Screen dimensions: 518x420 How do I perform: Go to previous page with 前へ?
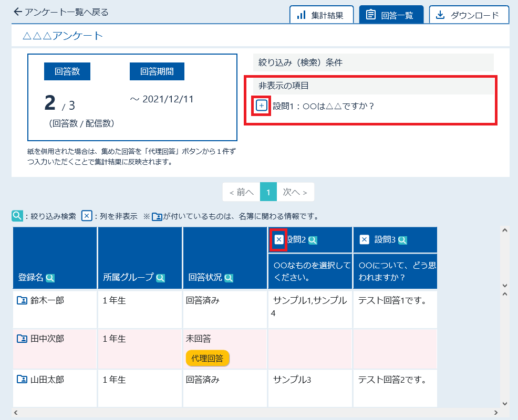coord(242,192)
